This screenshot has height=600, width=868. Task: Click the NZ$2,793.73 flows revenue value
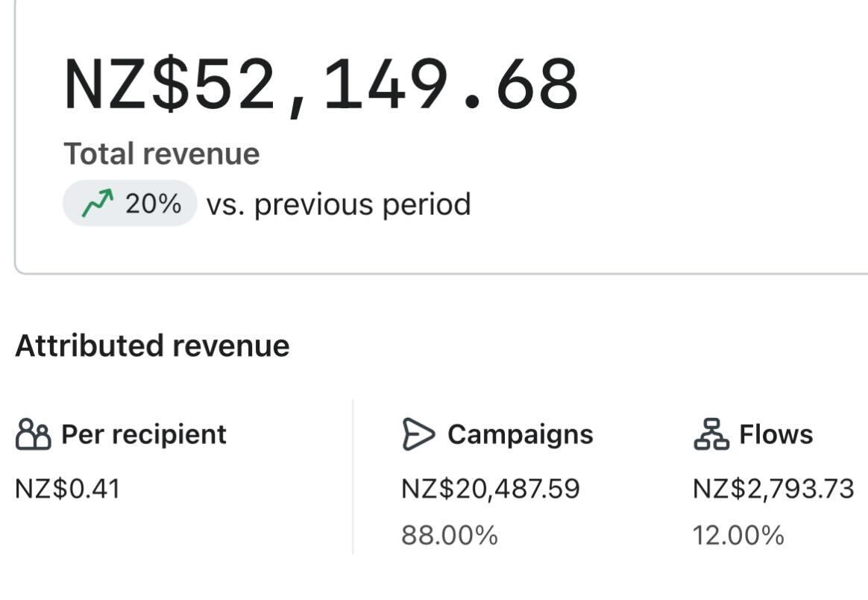(773, 490)
